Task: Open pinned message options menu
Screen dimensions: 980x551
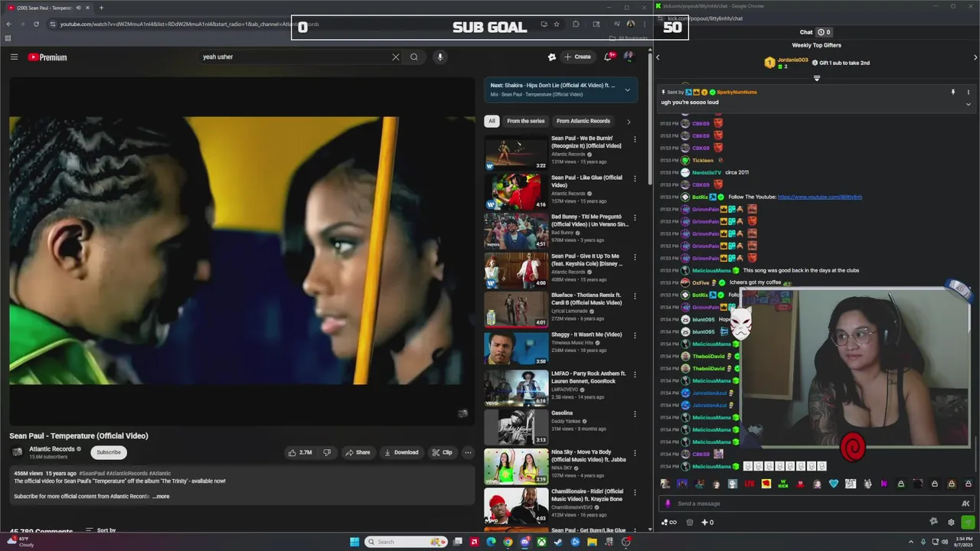Action: tap(969, 92)
